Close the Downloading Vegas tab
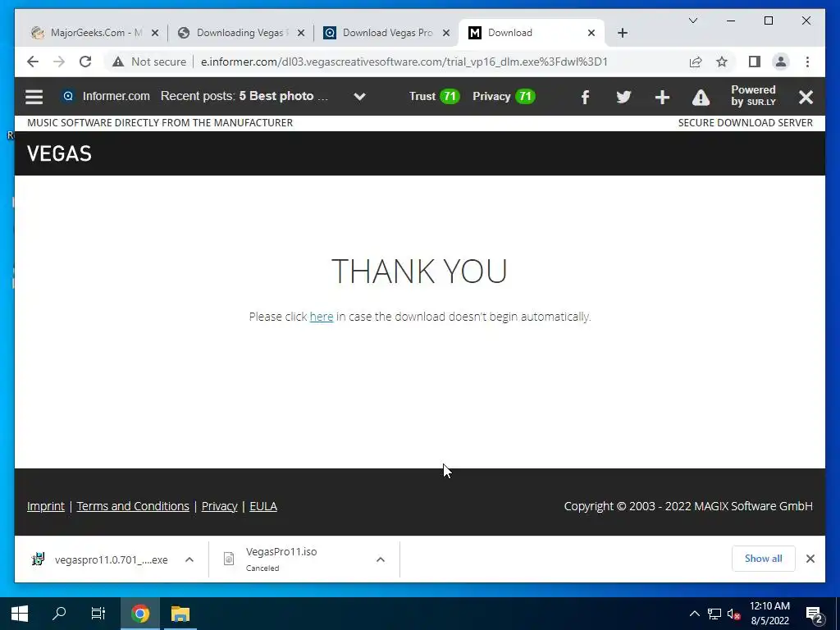 coord(301,33)
